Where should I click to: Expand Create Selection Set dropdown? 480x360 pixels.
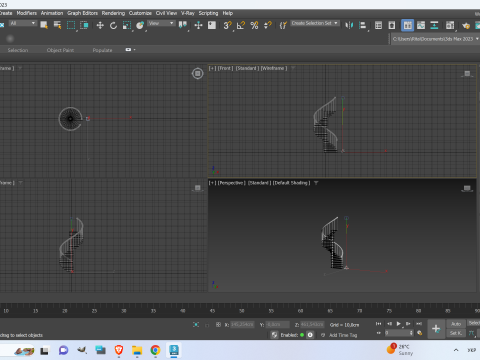[315, 23]
